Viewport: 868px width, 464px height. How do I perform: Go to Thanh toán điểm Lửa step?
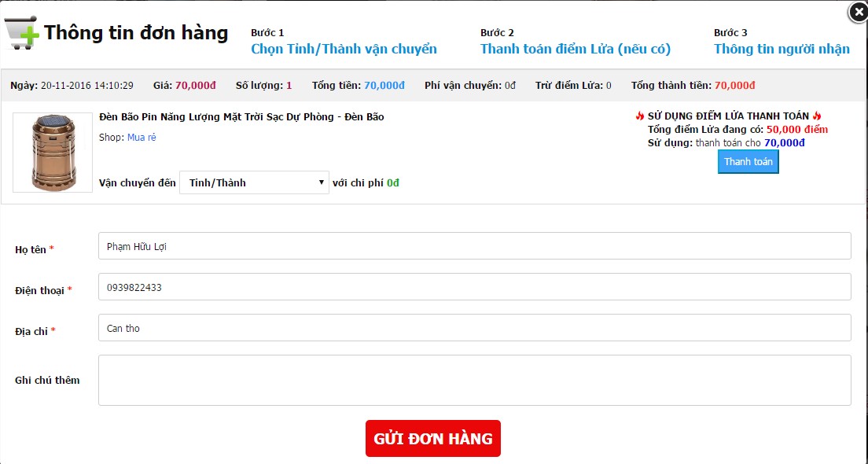point(576,49)
